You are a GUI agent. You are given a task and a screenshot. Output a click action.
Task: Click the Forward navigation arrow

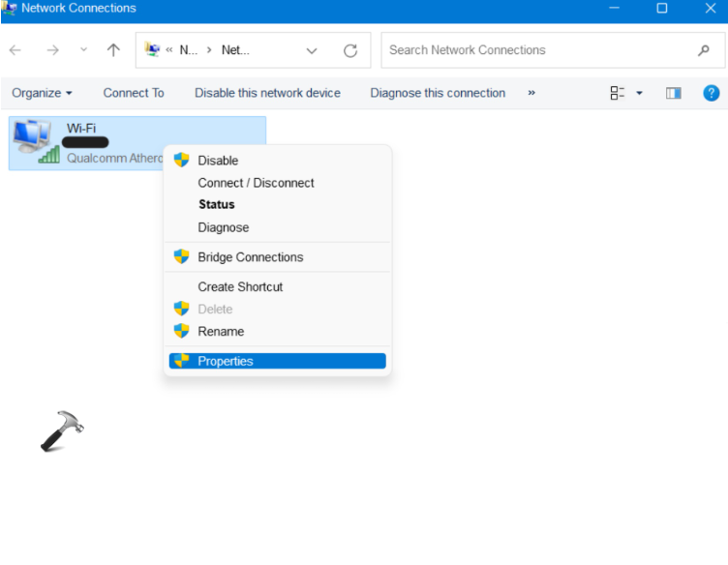(52, 50)
